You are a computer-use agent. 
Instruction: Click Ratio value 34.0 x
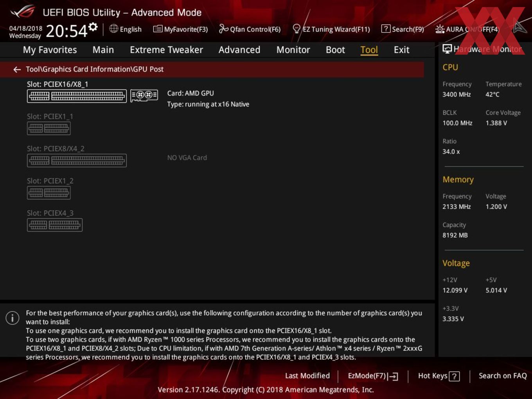click(451, 151)
